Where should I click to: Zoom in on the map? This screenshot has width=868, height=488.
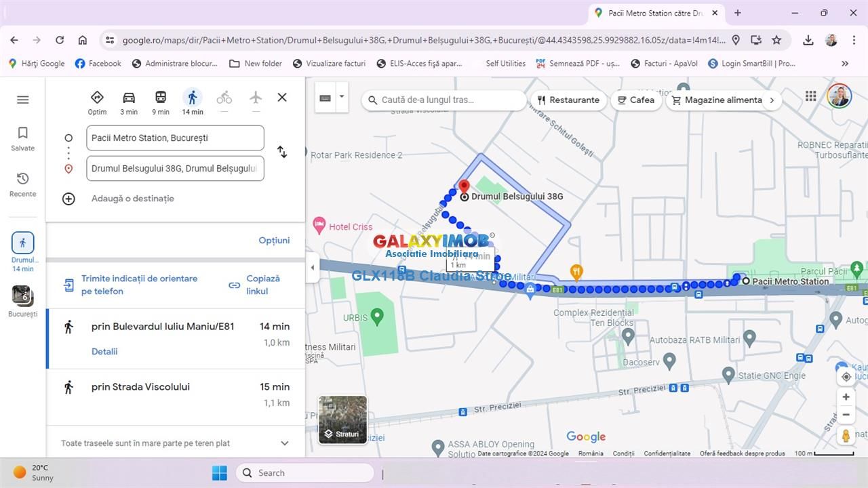(846, 397)
